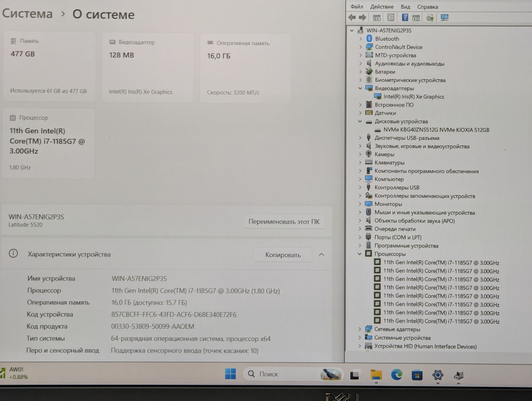Click the scan for hardware changes icon
This screenshot has height=401, width=532.
click(x=444, y=17)
